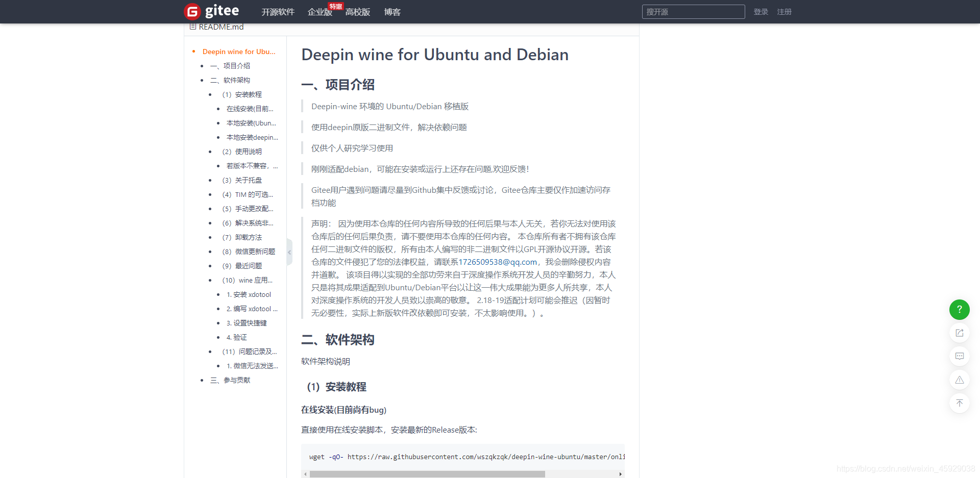Click the README.md file icon
The height and width of the screenshot is (478, 980).
tap(193, 27)
